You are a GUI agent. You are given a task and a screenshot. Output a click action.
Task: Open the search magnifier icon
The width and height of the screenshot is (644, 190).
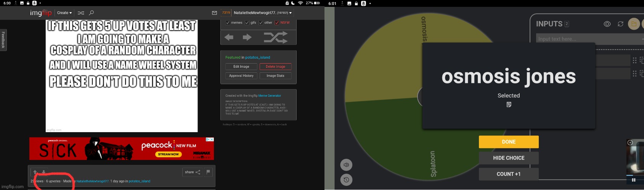click(x=92, y=13)
